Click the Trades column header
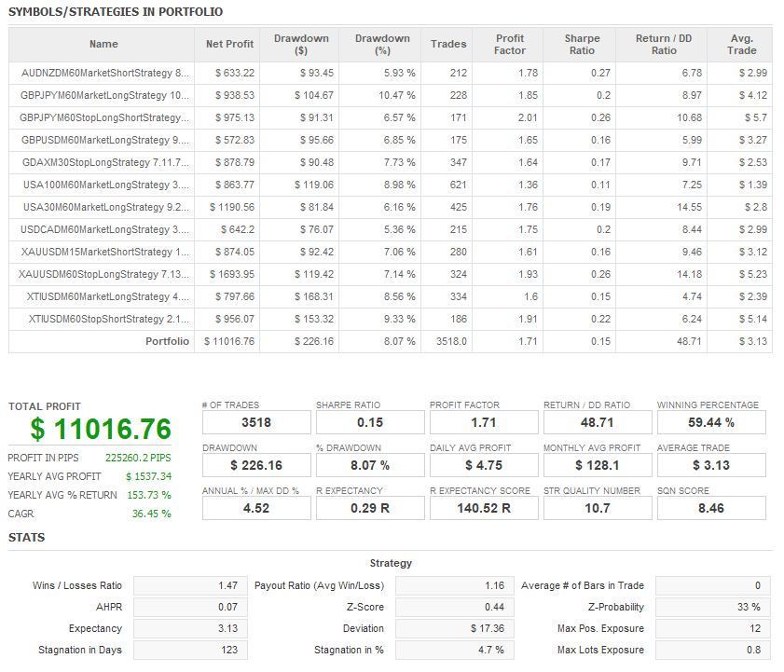The image size is (784, 672). [x=447, y=45]
